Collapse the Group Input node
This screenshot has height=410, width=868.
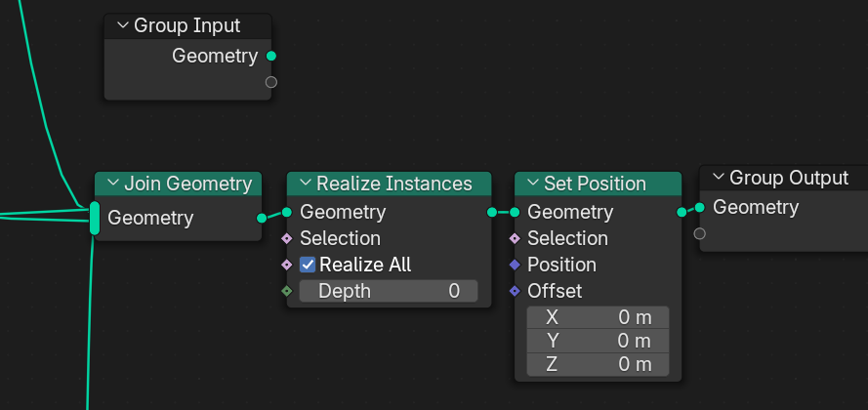[122, 26]
